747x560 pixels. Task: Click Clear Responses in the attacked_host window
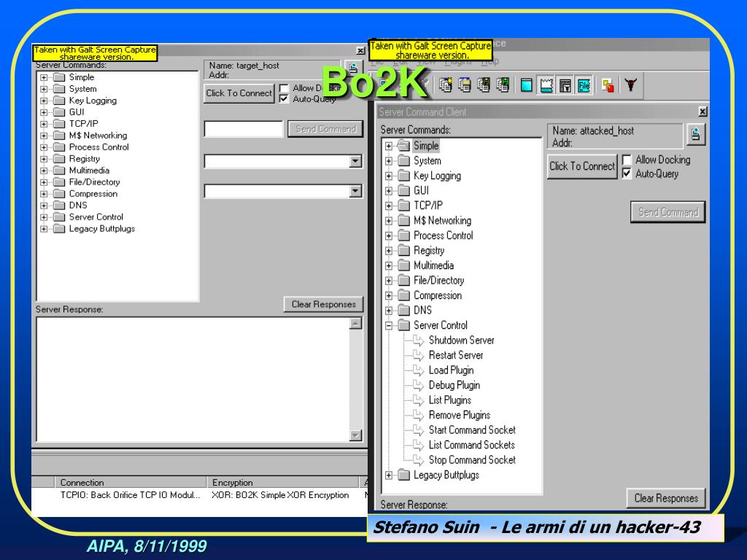tap(666, 498)
